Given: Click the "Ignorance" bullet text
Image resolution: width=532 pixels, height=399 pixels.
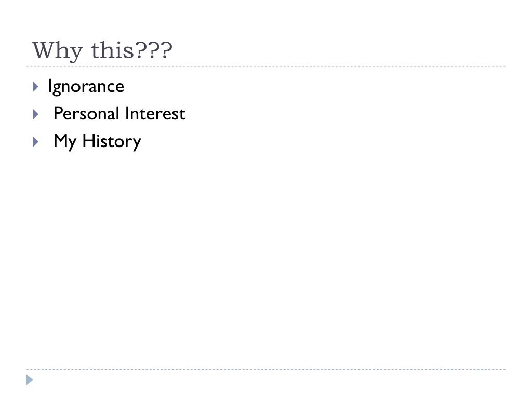Looking at the screenshot, I should pyautogui.click(x=86, y=86).
